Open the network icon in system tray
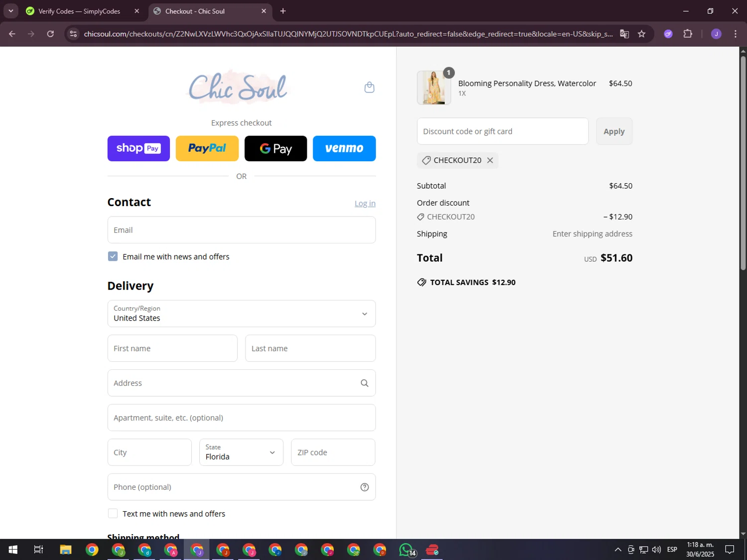 643,550
